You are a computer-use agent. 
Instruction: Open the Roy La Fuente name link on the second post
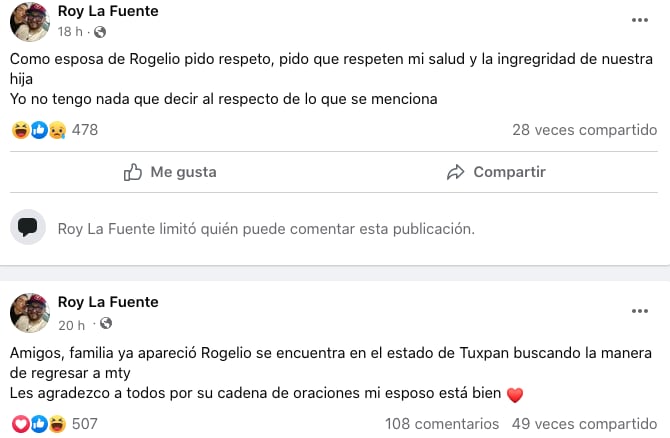click(108, 302)
